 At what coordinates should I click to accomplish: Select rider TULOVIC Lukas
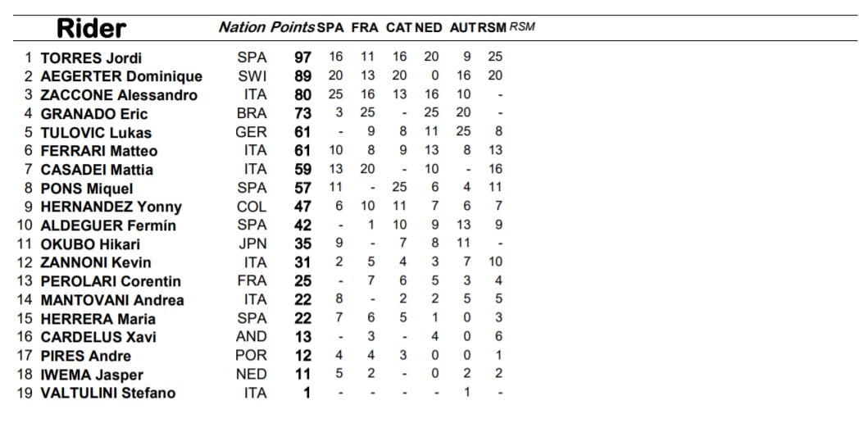96,133
